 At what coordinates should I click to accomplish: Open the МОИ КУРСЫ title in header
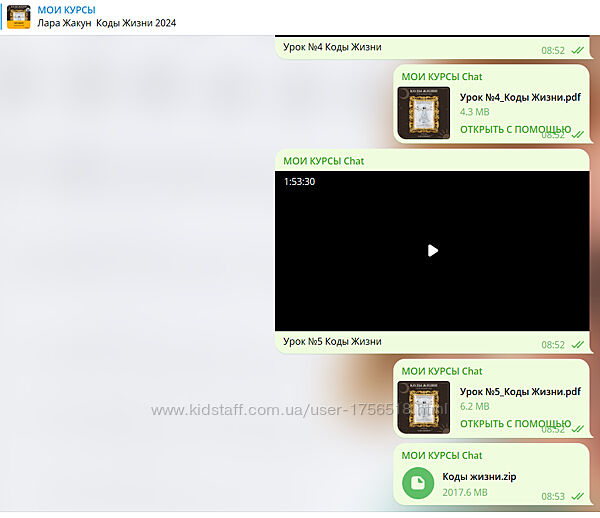pyautogui.click(x=66, y=9)
